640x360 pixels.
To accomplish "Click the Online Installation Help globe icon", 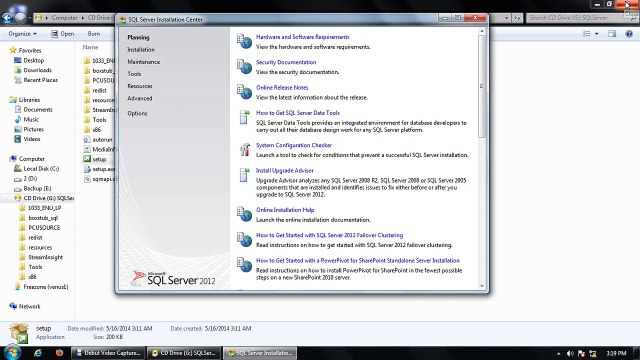I will [244, 214].
